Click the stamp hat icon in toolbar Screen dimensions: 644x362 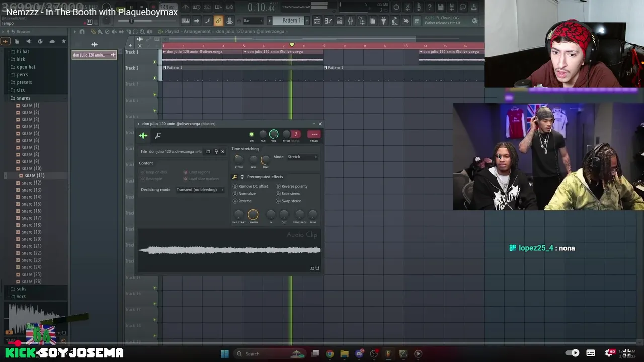229,21
